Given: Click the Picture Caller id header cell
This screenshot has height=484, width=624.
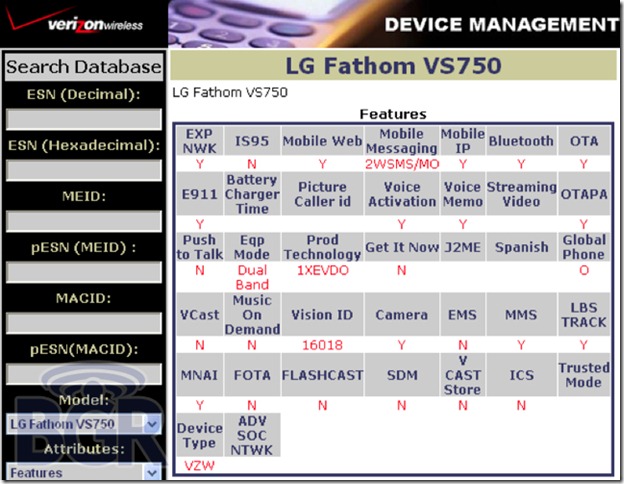Looking at the screenshot, I should 322,194.
